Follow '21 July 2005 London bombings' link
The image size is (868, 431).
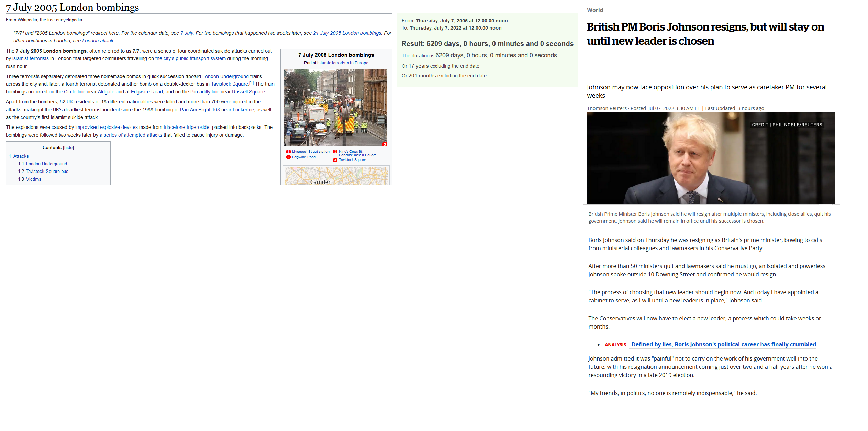pos(347,33)
